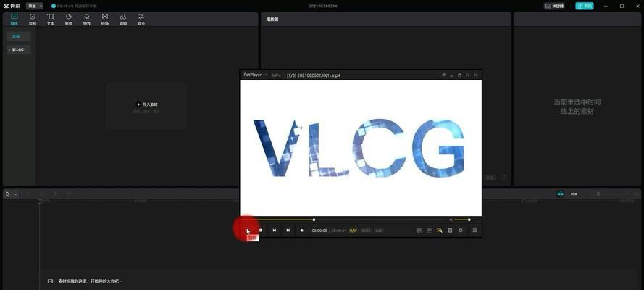This screenshot has width=644, height=290.
Task: Open the PotPlayer chapter/bookmark search icon
Action: [x=440, y=231]
